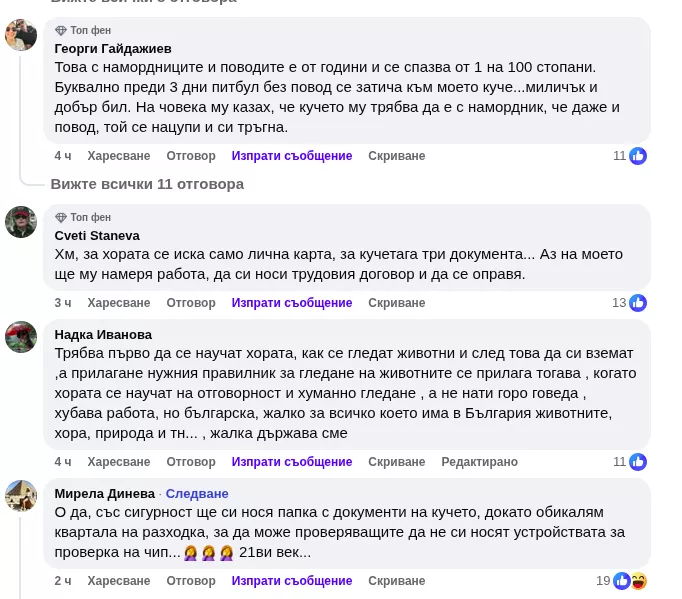Click the like reaction icon on Надка Иванова's comment
The image size is (682, 599).
637,462
